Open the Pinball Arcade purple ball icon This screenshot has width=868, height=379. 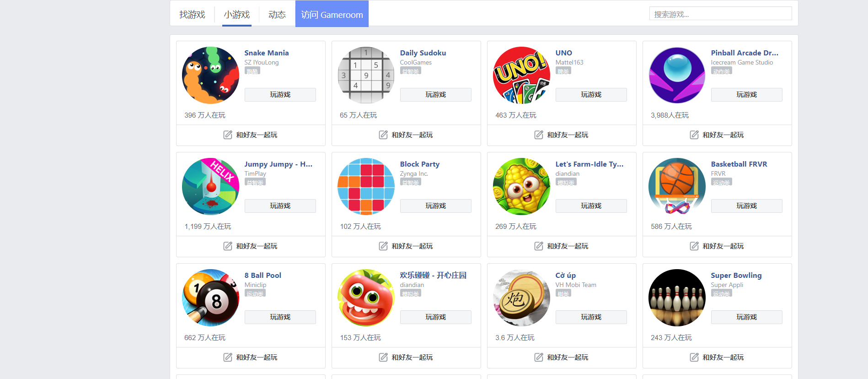point(677,75)
